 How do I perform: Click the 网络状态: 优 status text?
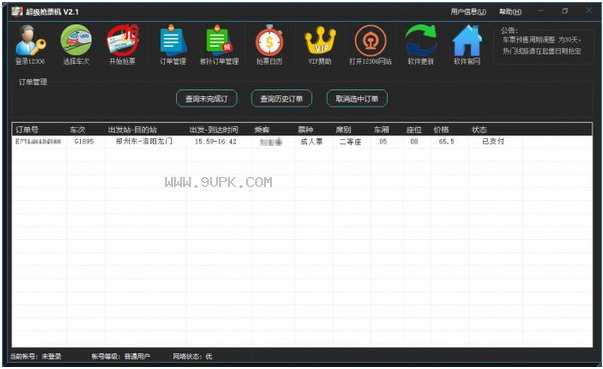tap(192, 356)
